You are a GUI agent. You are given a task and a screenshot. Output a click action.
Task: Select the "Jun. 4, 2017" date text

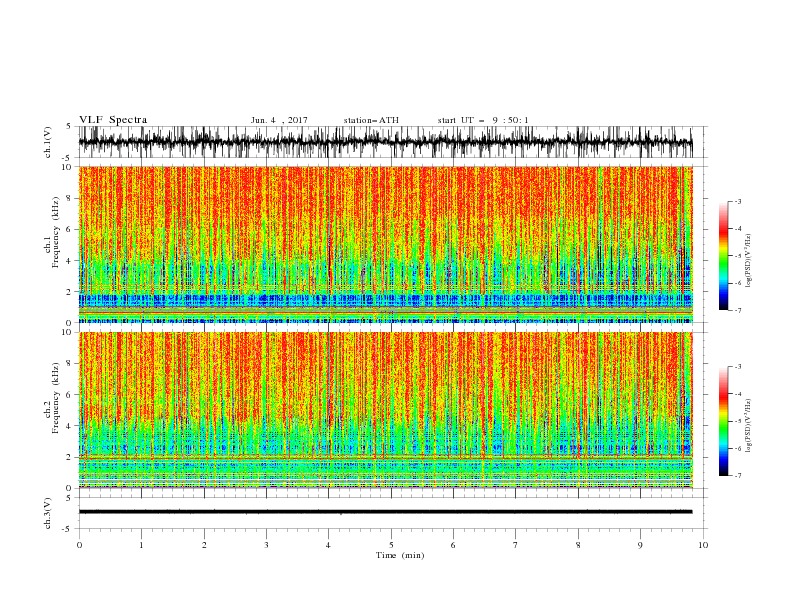tap(279, 120)
